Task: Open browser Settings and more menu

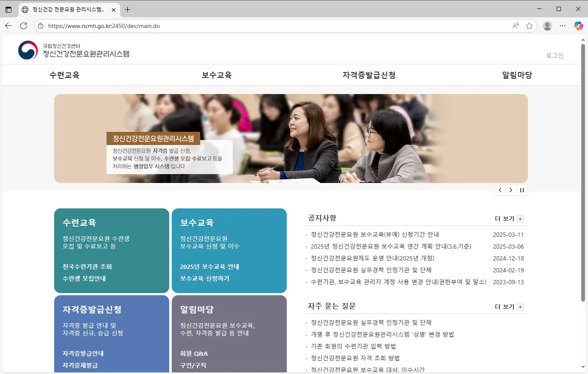Action: [x=563, y=26]
